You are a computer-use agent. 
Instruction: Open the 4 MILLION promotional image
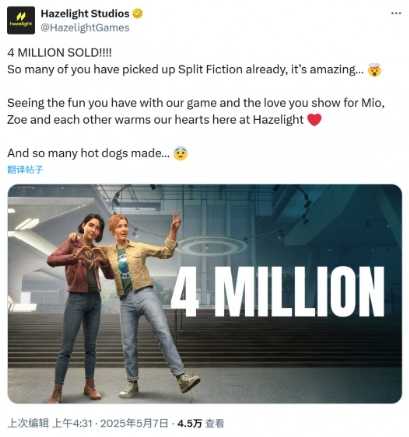click(x=205, y=294)
